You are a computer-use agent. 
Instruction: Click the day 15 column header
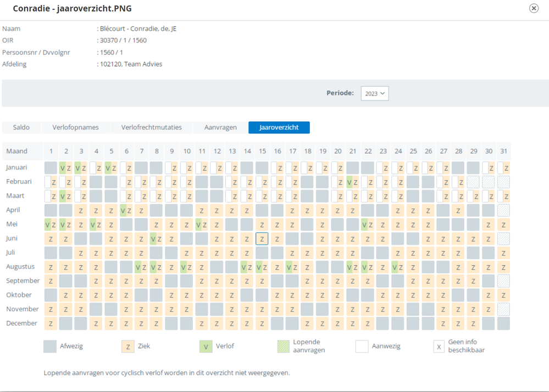coord(262,151)
